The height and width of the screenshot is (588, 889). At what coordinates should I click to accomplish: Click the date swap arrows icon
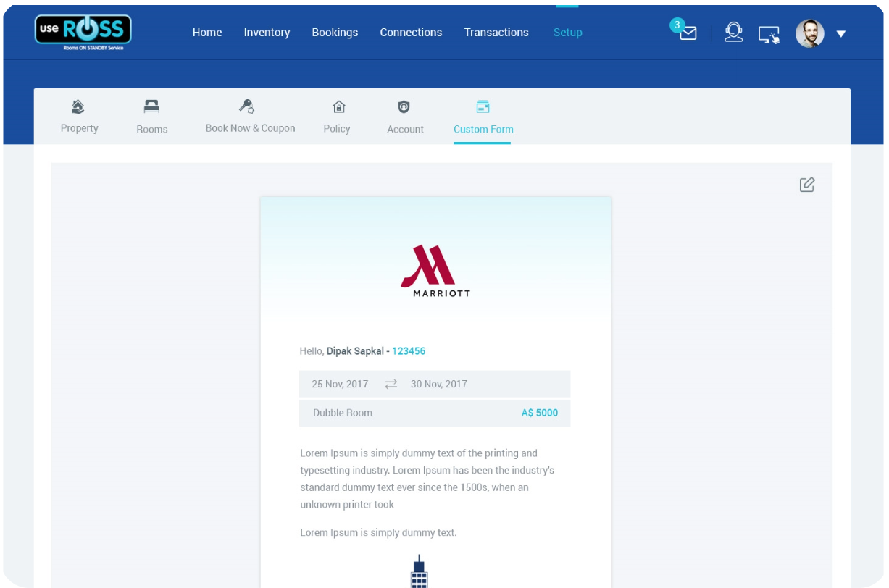pos(391,384)
